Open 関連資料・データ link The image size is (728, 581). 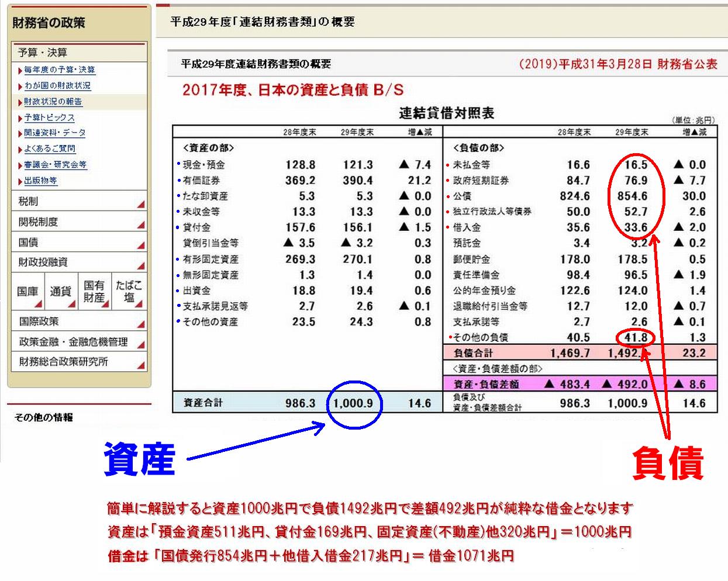[55, 133]
